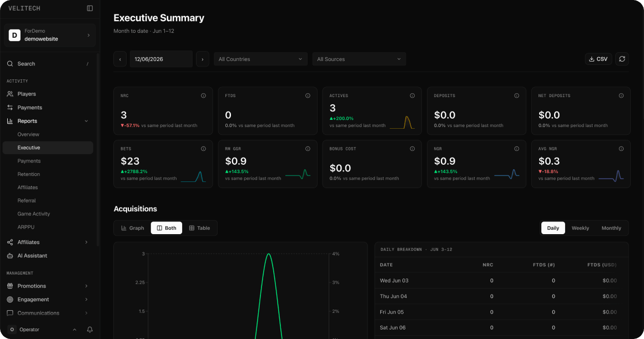This screenshot has height=339, width=644.
Task: Click the Payments arrows icon
Action: [x=10, y=108]
